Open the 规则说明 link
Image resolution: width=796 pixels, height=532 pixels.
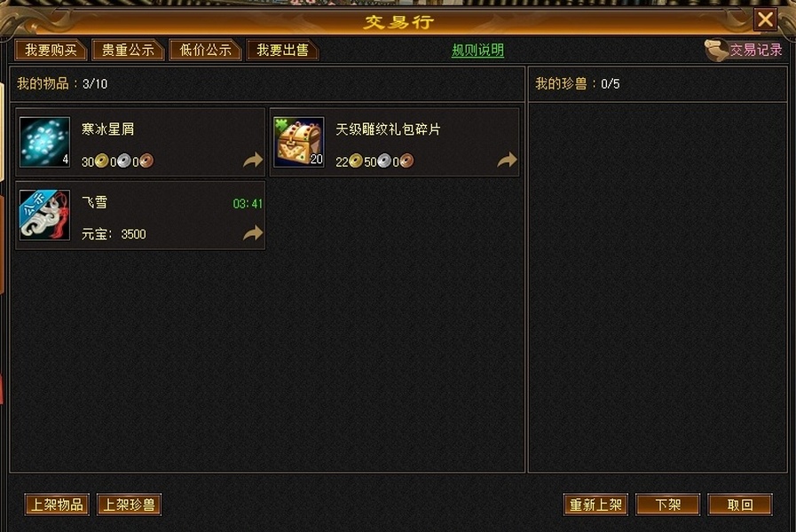click(477, 51)
